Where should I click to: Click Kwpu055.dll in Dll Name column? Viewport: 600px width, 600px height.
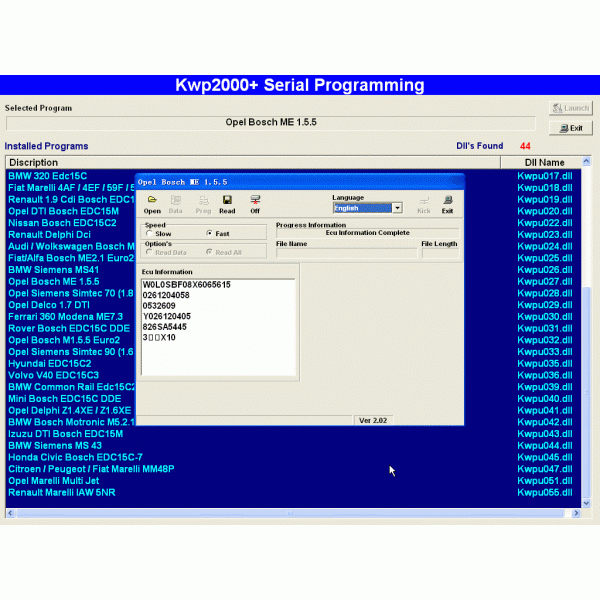point(545,492)
